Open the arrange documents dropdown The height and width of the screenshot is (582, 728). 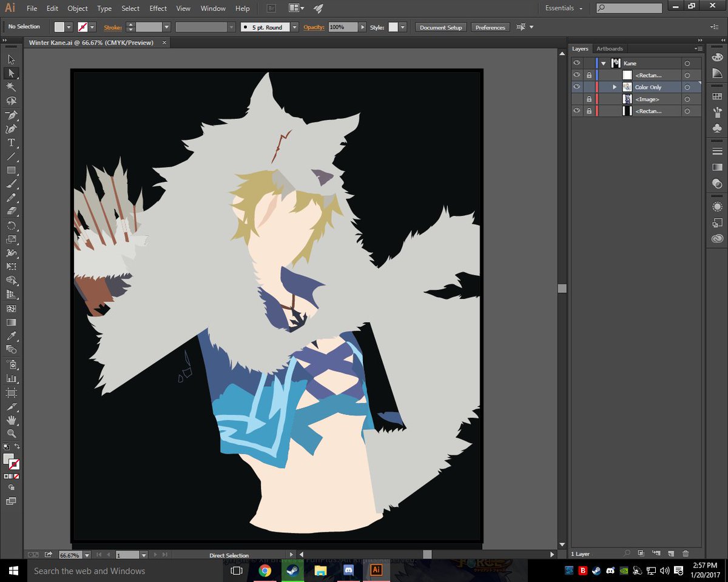point(296,8)
